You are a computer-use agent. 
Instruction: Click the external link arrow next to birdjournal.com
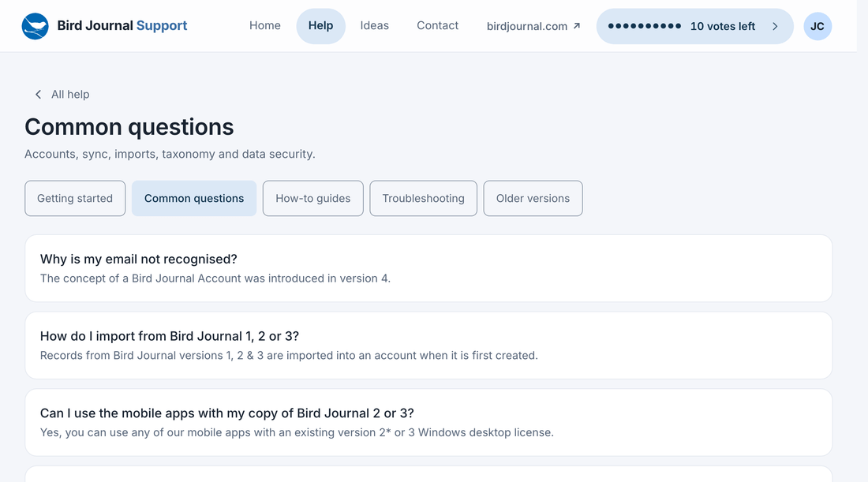(576, 26)
